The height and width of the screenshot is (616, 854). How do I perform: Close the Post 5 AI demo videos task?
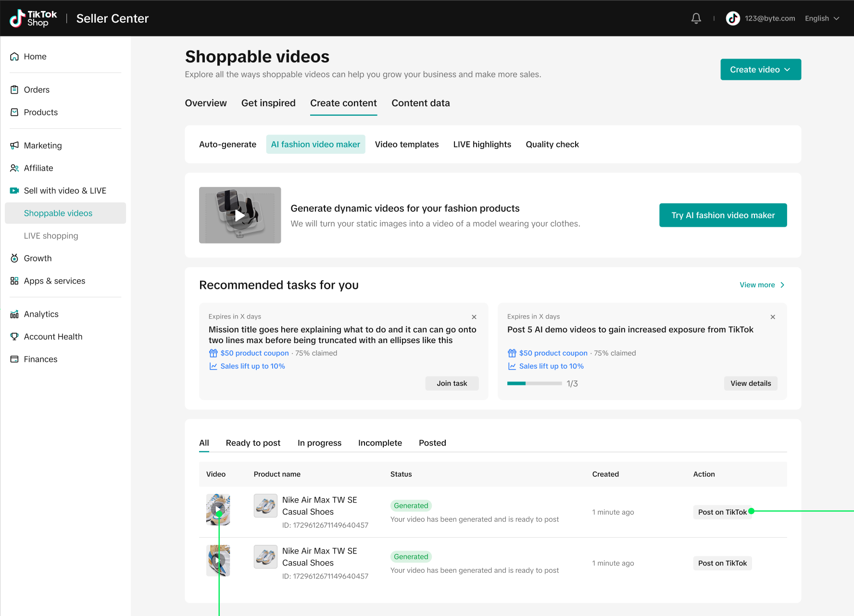coord(772,317)
